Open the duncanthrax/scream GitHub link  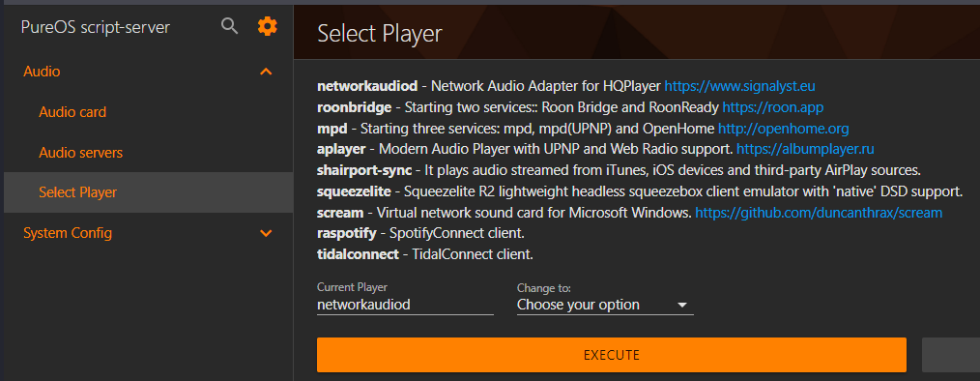[819, 213]
